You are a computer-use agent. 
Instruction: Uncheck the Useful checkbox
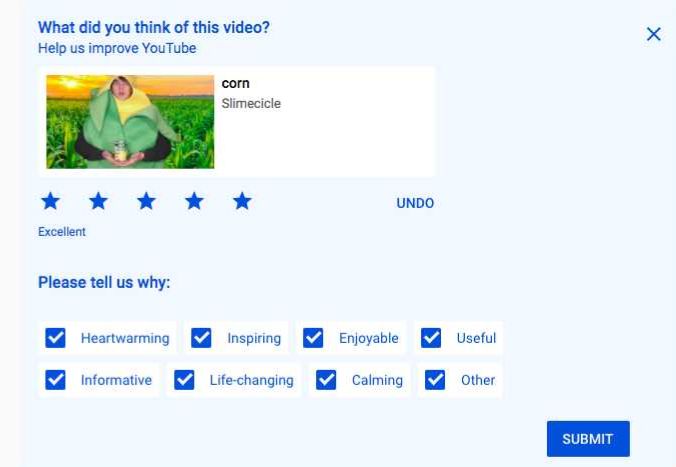(432, 338)
